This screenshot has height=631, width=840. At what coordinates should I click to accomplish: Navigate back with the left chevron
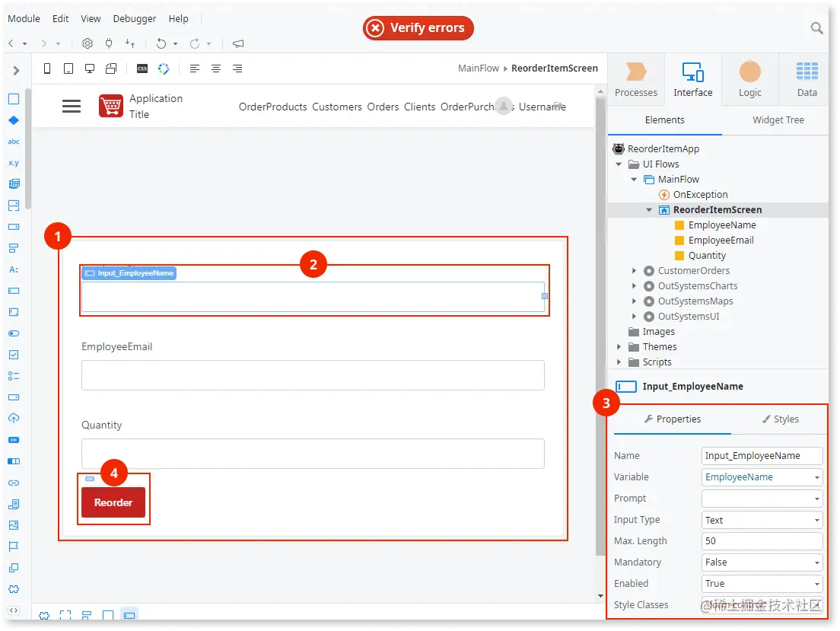11,43
